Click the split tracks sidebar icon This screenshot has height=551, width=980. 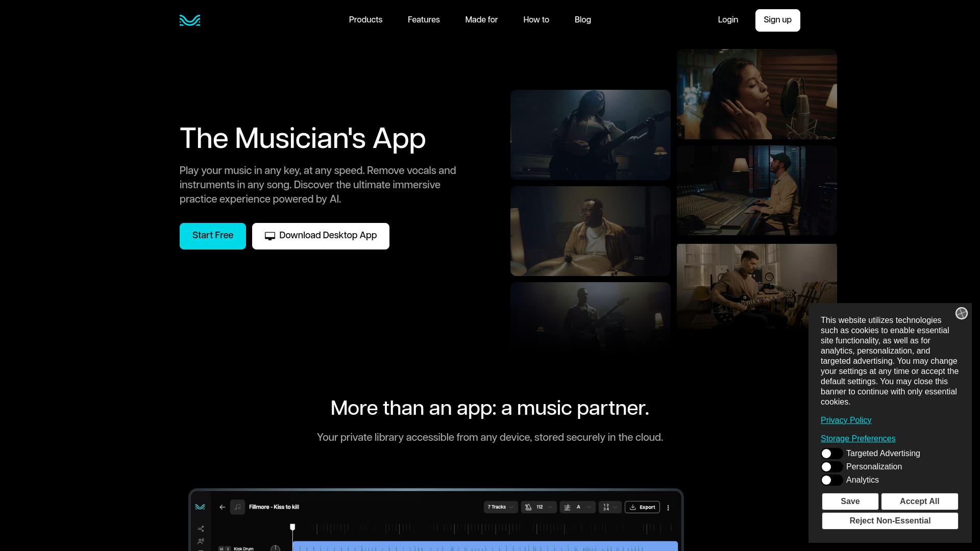pyautogui.click(x=201, y=529)
